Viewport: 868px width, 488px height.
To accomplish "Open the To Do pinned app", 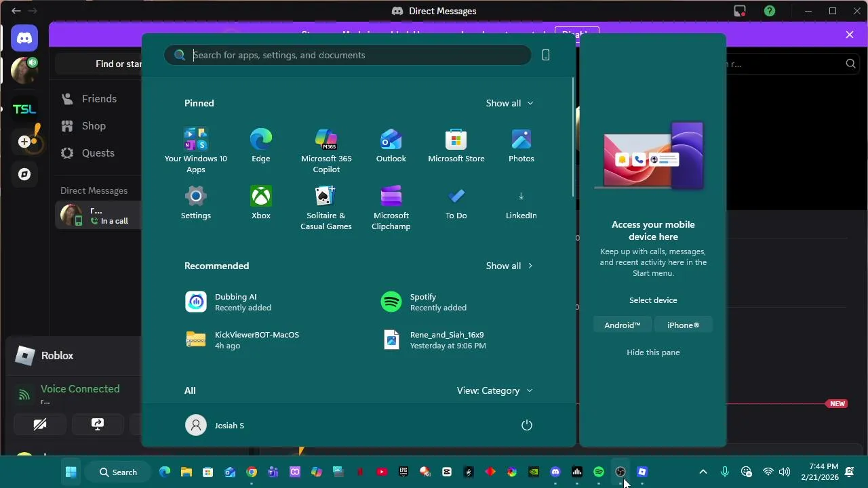I will [456, 203].
